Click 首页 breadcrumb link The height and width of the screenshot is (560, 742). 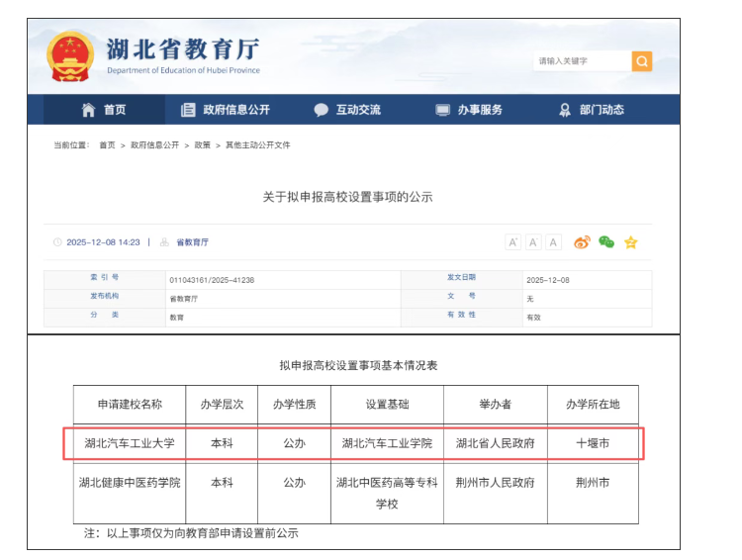[107, 145]
